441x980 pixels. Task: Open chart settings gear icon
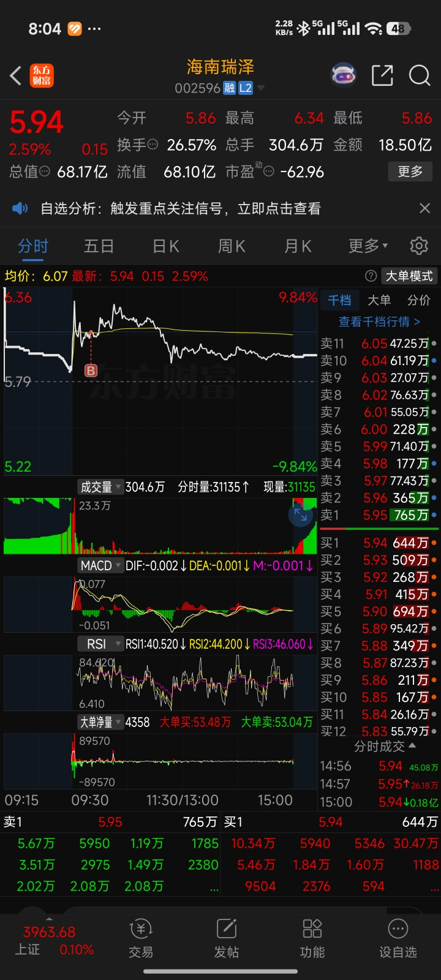[x=419, y=246]
